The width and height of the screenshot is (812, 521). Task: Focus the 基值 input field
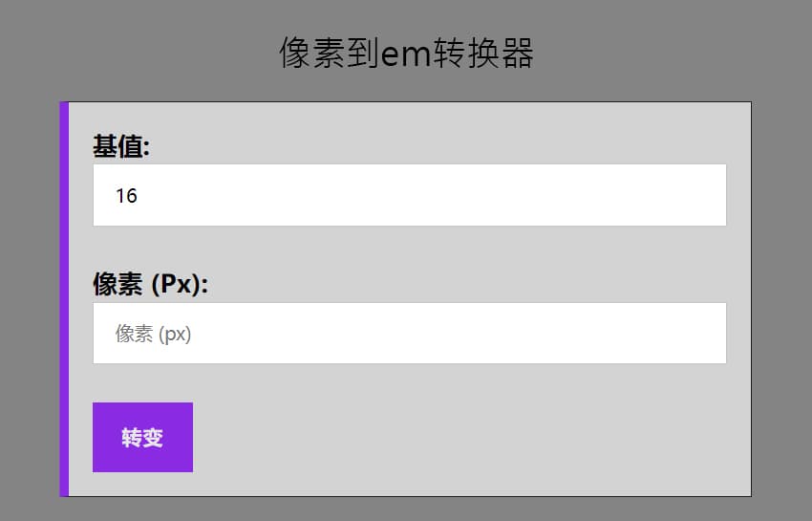pos(409,195)
